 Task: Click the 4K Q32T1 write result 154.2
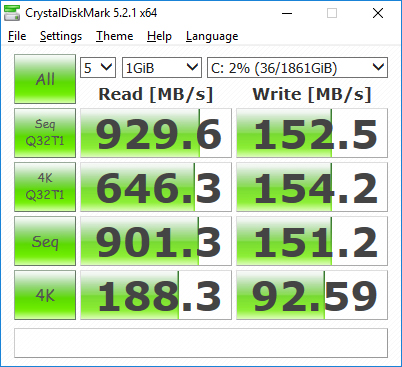click(312, 187)
